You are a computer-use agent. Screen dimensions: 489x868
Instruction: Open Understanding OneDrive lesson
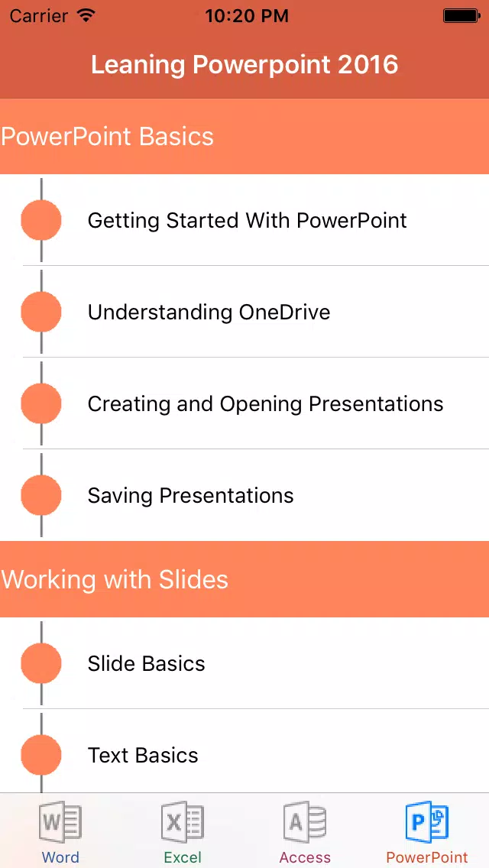(x=244, y=312)
